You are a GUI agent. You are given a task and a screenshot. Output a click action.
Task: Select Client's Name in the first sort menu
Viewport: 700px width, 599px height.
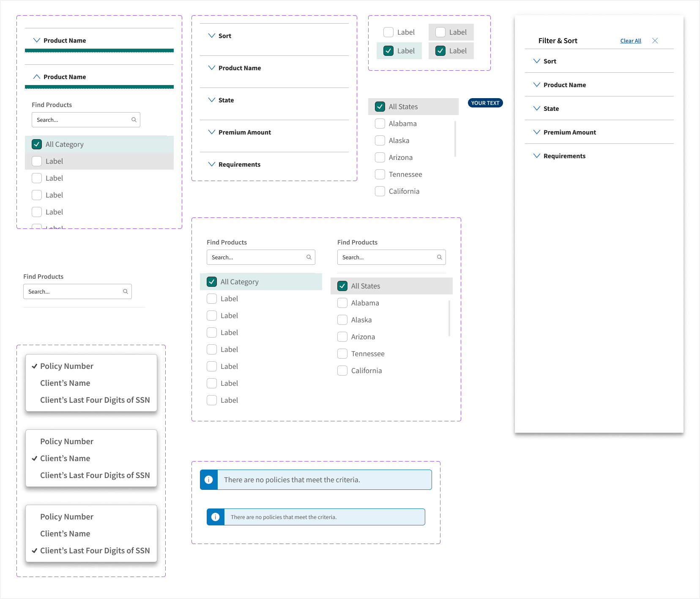65,383
